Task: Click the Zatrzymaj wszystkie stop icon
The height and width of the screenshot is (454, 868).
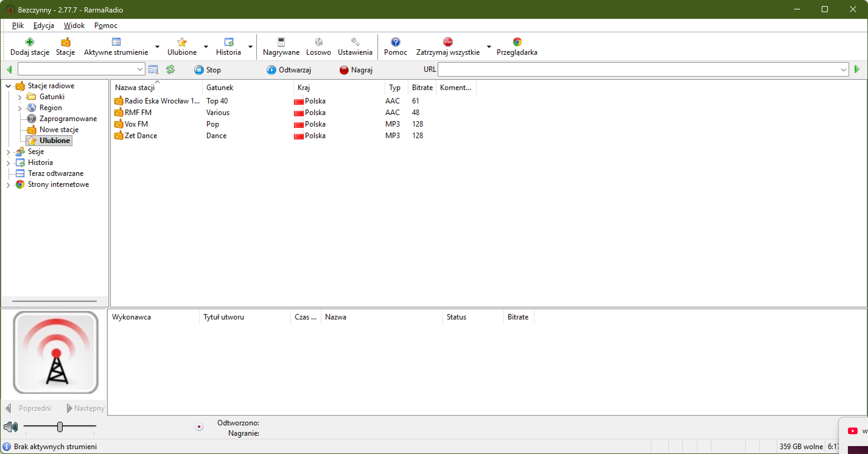Action: click(447, 42)
